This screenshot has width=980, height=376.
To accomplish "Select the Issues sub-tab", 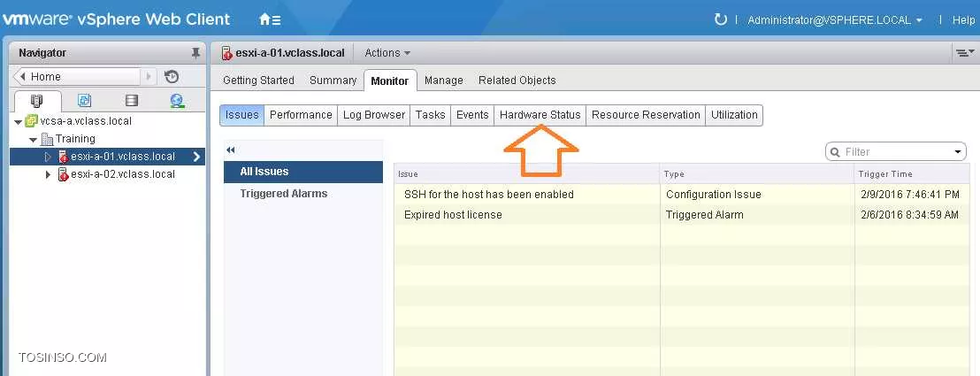I will pyautogui.click(x=241, y=114).
